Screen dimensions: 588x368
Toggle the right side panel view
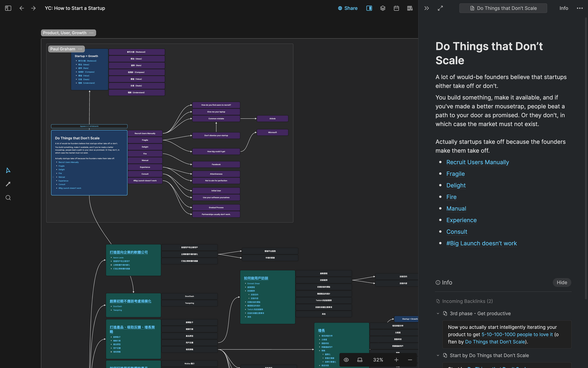(369, 8)
